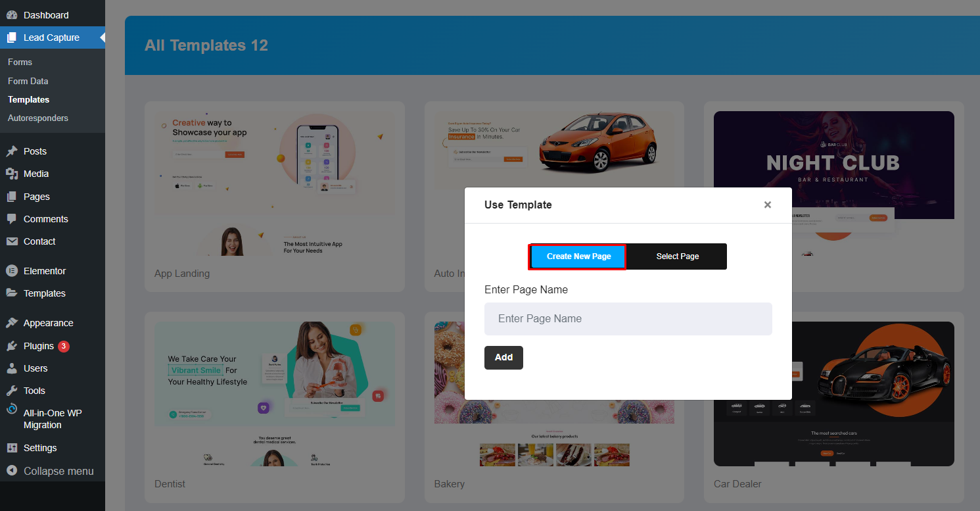Click the Use Template dialog title
Screen dimensions: 980x511
[x=518, y=205]
